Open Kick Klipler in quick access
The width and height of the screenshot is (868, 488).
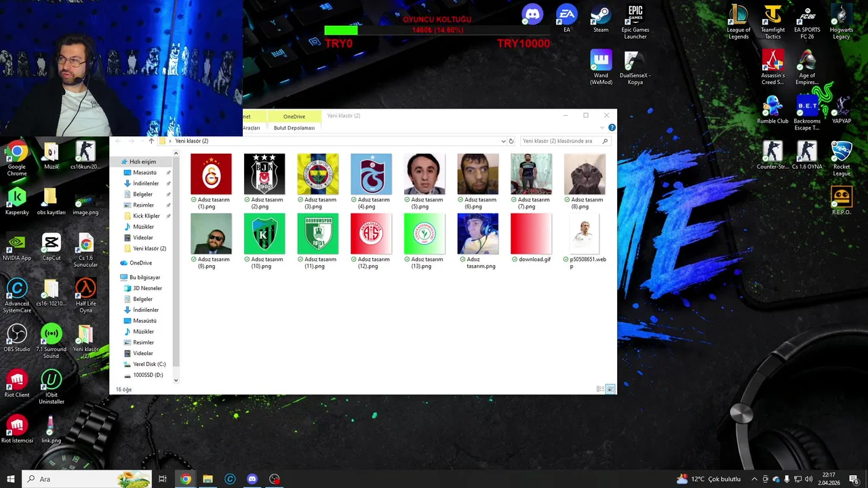click(x=146, y=216)
